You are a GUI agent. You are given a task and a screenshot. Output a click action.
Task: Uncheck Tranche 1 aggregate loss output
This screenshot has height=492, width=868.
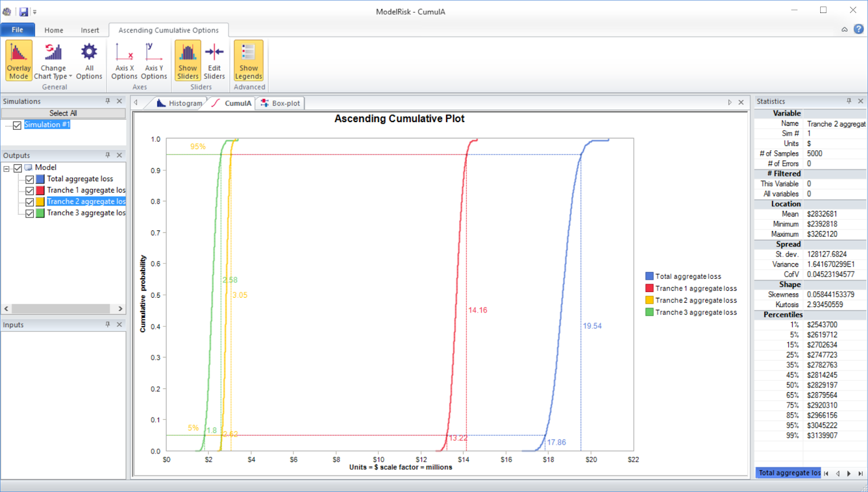point(30,190)
